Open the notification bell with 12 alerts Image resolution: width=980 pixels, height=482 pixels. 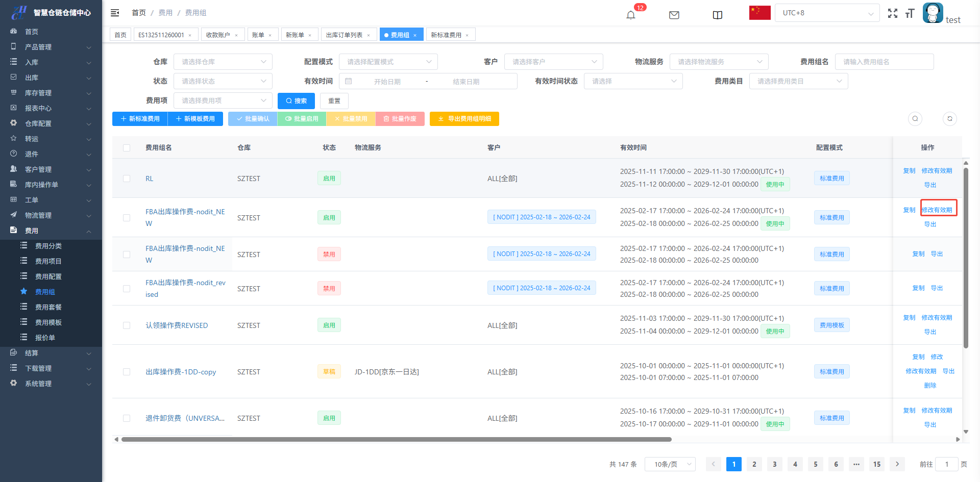tap(631, 15)
